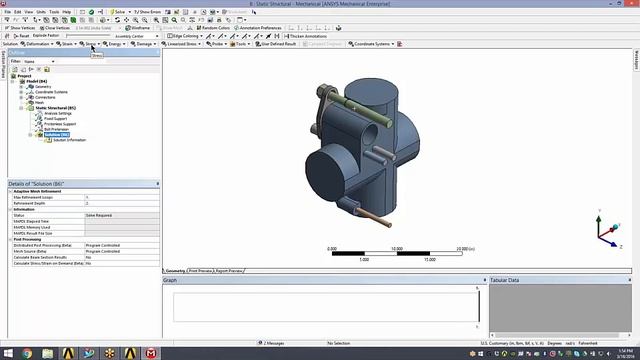Click Random Colors button
Screen dimensions: 640x360
tap(213, 28)
